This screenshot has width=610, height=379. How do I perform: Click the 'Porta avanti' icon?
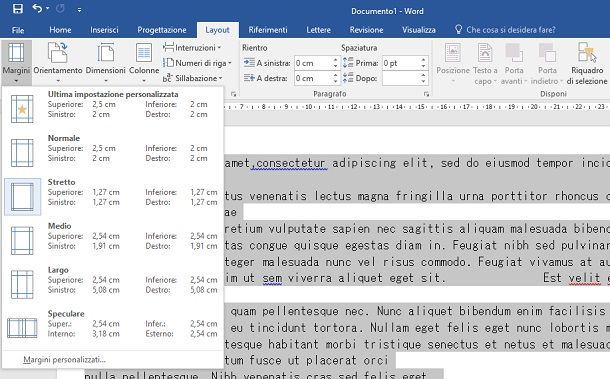pyautogui.click(x=514, y=53)
